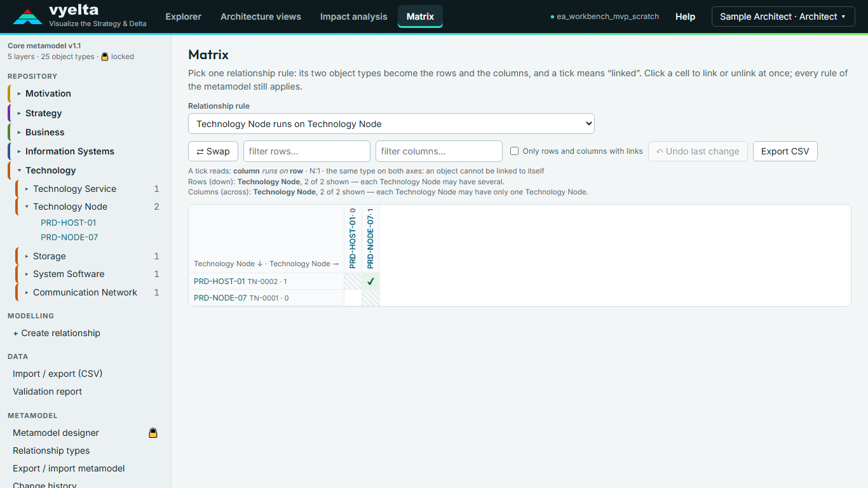
Task: Click the Export CSV button
Action: pos(785,151)
